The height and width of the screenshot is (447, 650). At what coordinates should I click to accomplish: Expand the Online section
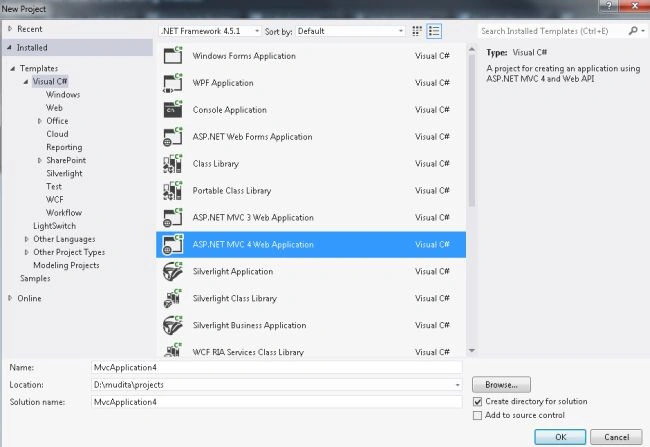[x=10, y=298]
